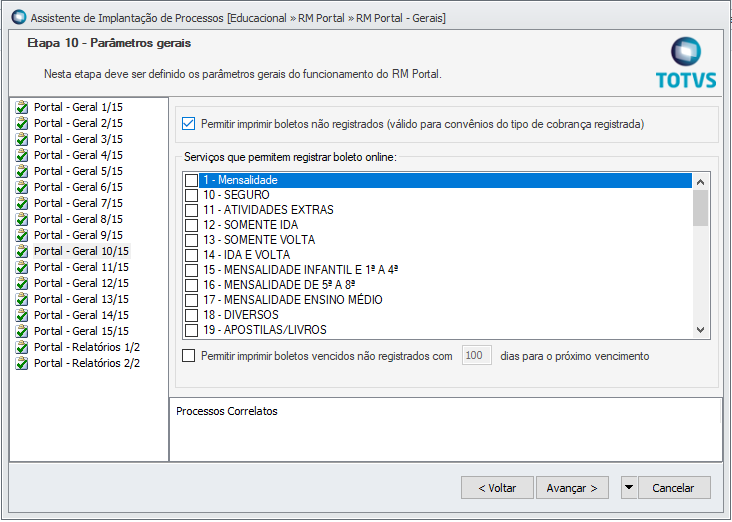Go to step Portal - Geral 15/15
The image size is (732, 522).
(x=81, y=331)
